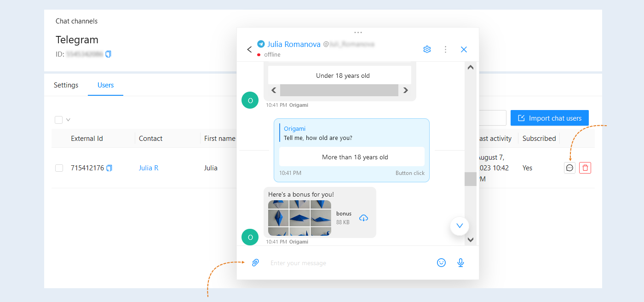Screen dimensions: 644x302
Task: Slide button carousel left arrow
Action: (274, 90)
